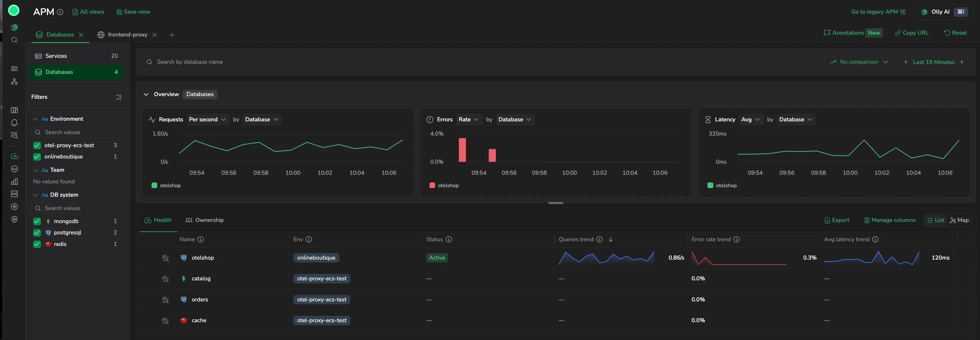
Task: Collapse the DB system filter section
Action: (x=35, y=195)
